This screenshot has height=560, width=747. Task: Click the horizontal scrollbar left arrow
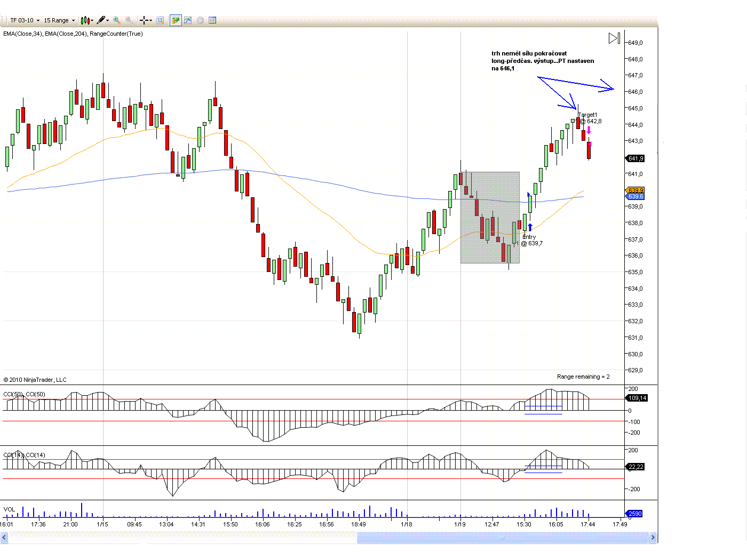tap(4, 538)
